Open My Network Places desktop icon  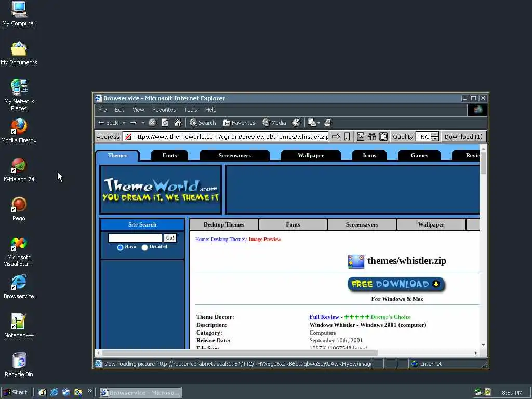[19, 95]
